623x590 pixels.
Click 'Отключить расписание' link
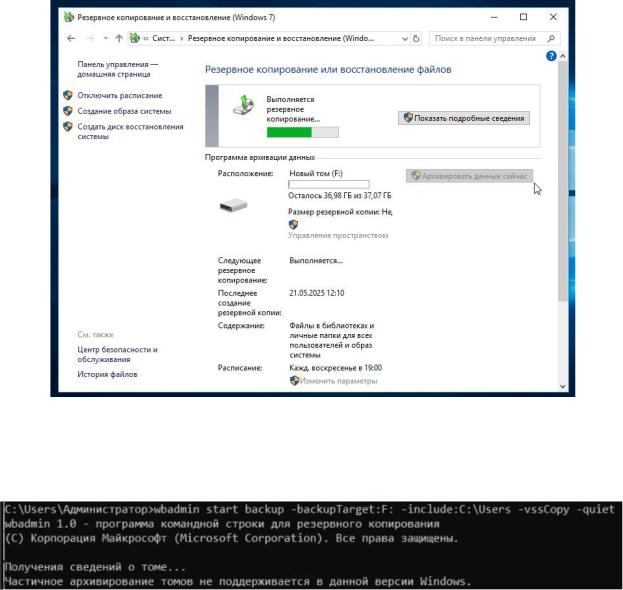(120, 95)
